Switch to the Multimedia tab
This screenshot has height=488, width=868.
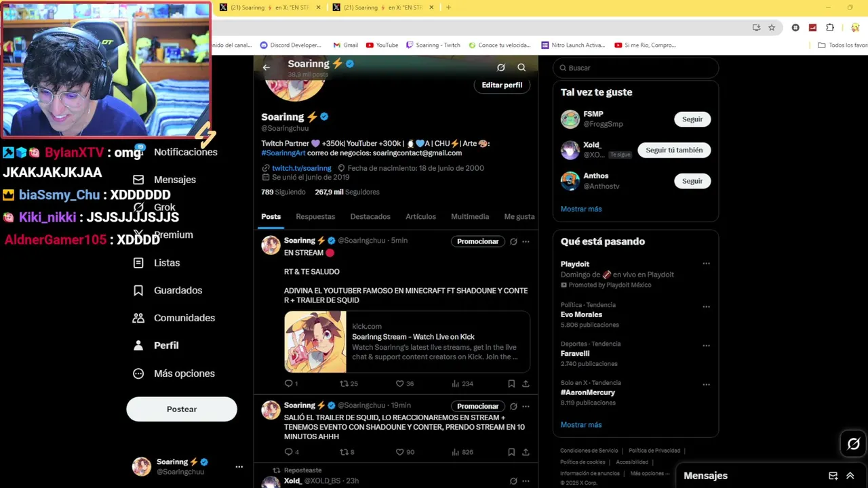(x=470, y=217)
